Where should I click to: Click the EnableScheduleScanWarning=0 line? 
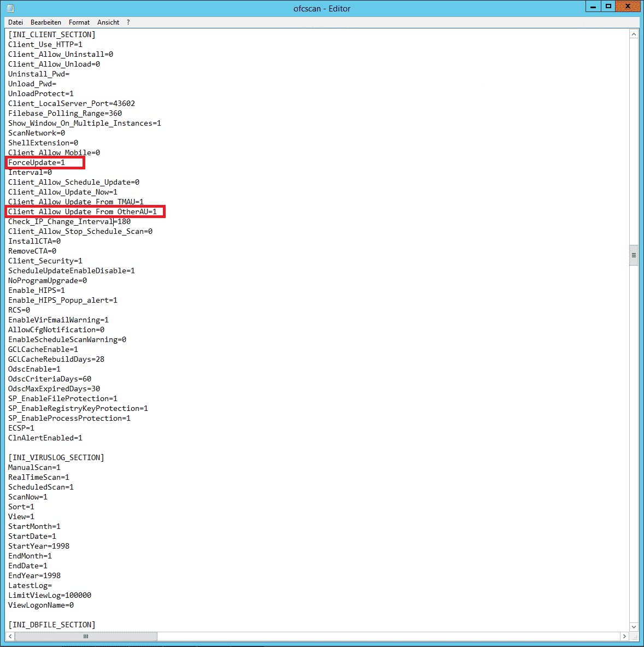[67, 339]
